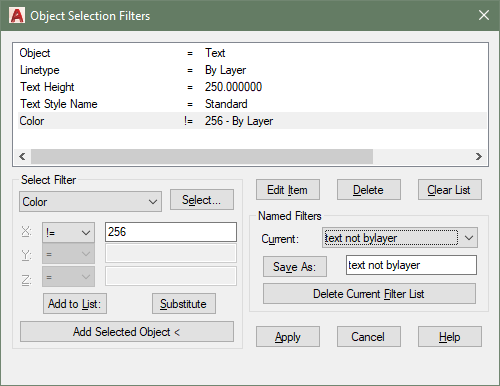Click the disabled Y operator dropdown
The height and width of the screenshot is (386, 500).
click(68, 255)
